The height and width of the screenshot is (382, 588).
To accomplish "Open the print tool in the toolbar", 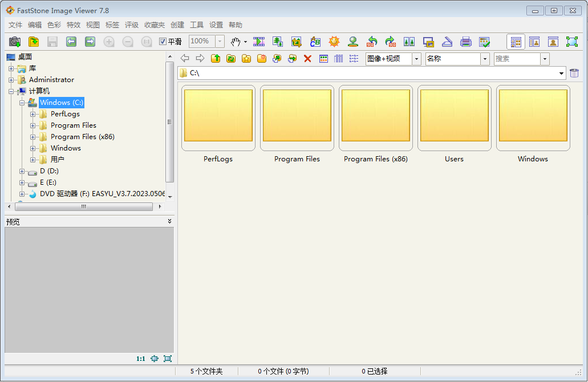I will pyautogui.click(x=466, y=42).
